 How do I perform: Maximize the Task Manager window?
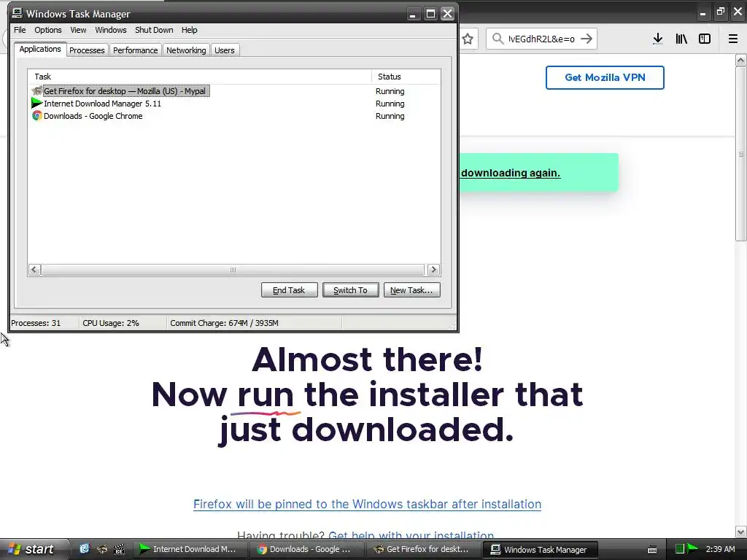pyautogui.click(x=430, y=14)
